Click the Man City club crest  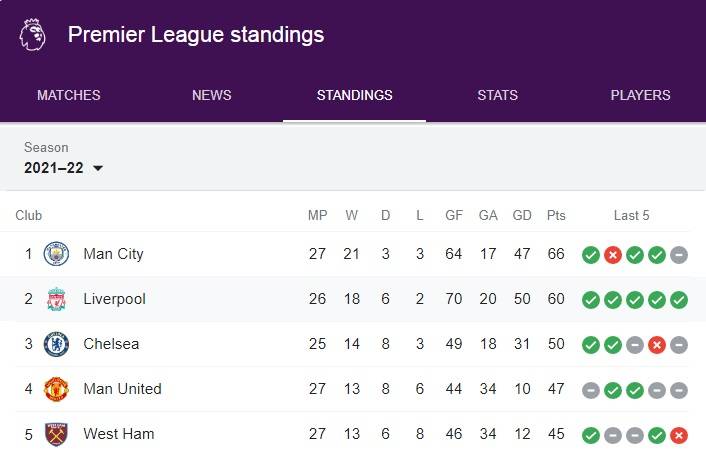point(56,254)
